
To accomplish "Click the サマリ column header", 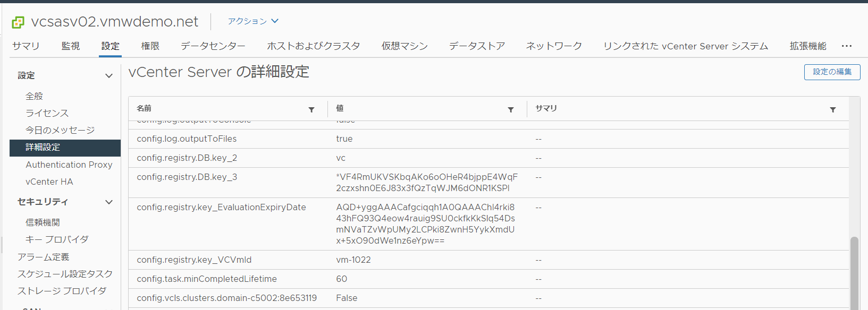I will 546,108.
